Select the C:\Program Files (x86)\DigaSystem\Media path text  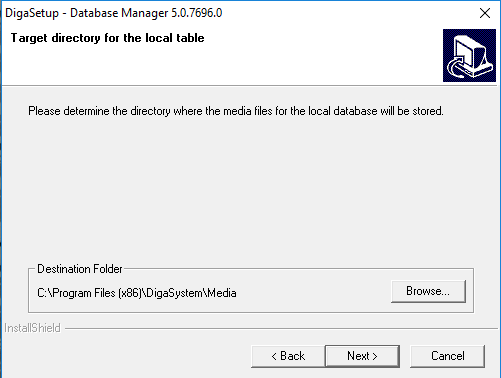point(137,293)
